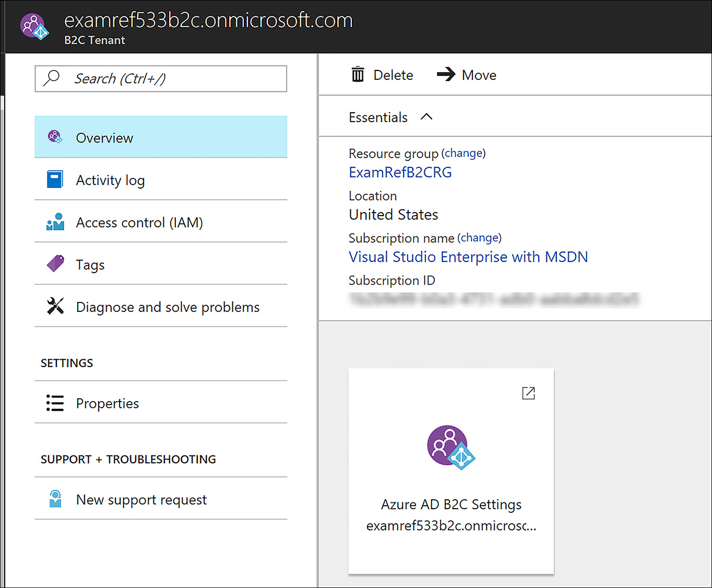Click the 'Azure AD B2C Settings' tile title
This screenshot has height=588, width=712.
(x=451, y=504)
